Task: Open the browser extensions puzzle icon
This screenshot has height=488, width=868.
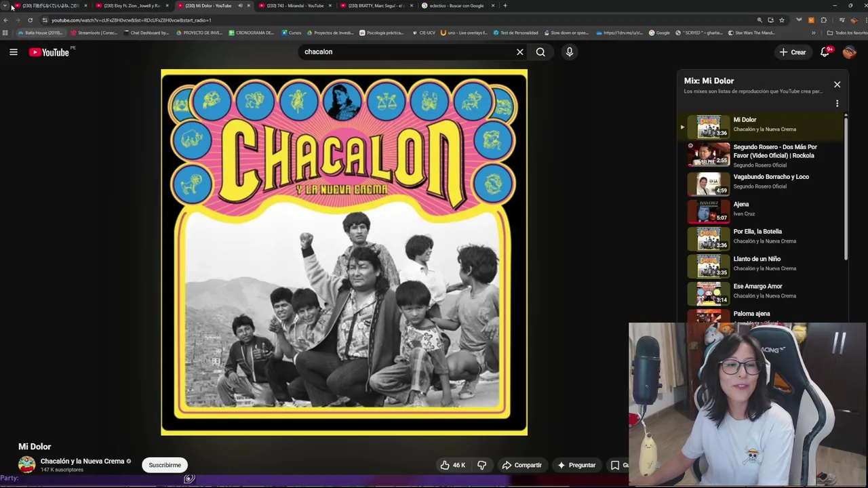Action: coord(823,20)
